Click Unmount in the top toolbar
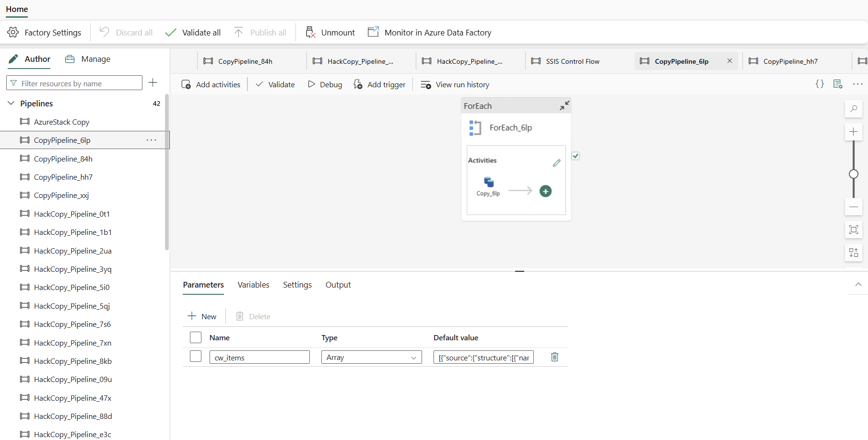The height and width of the screenshot is (440, 868). [x=330, y=33]
